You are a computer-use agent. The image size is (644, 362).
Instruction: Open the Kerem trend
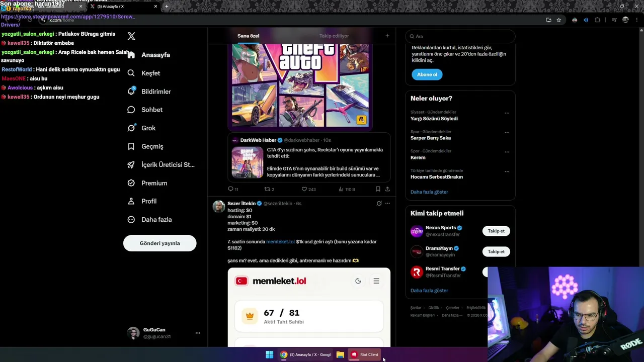pos(418,157)
